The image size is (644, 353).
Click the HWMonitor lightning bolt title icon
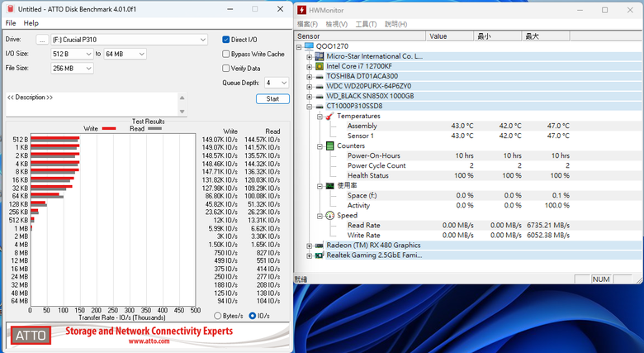302,10
